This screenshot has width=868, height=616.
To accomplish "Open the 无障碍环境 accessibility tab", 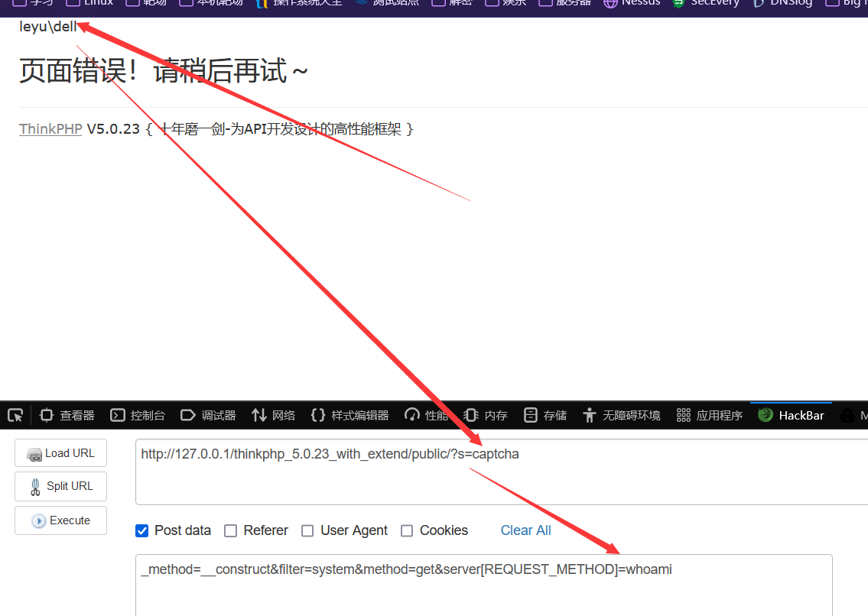I will (622, 415).
